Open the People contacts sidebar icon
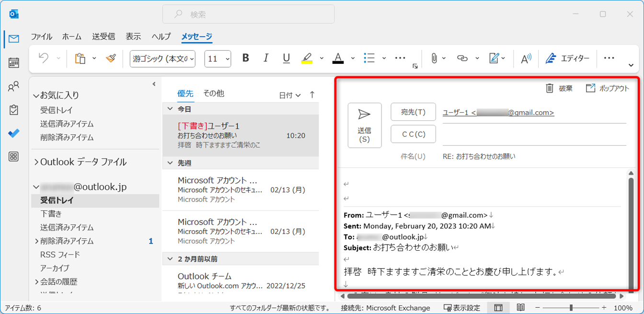This screenshot has width=644, height=314. tap(14, 87)
